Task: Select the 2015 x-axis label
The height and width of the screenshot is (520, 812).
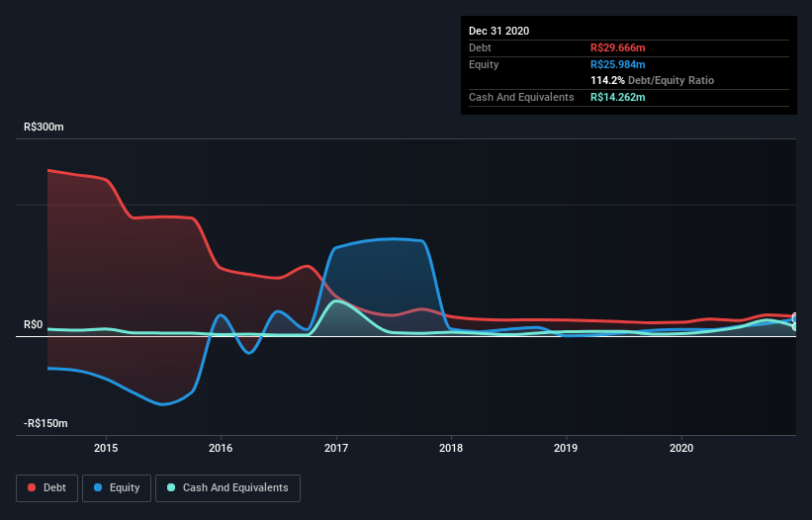Action: coord(106,448)
